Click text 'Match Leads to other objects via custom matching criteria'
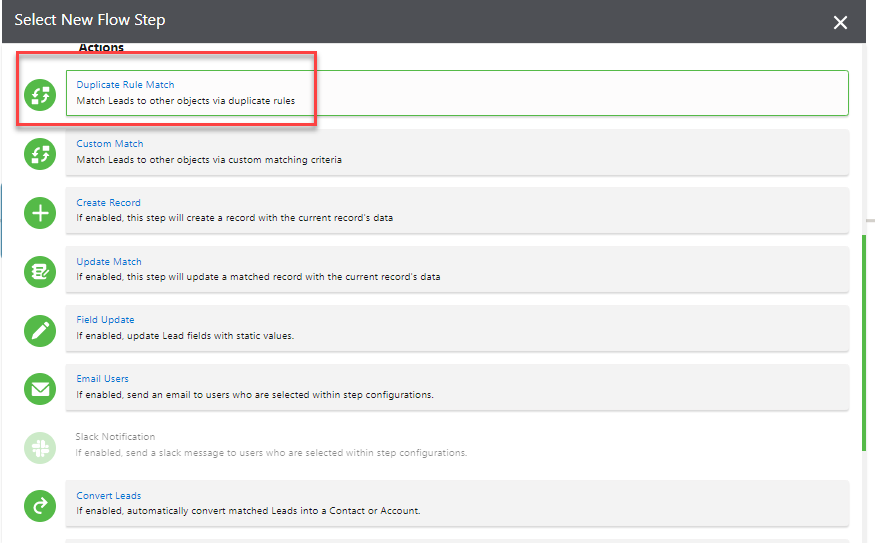 209,160
